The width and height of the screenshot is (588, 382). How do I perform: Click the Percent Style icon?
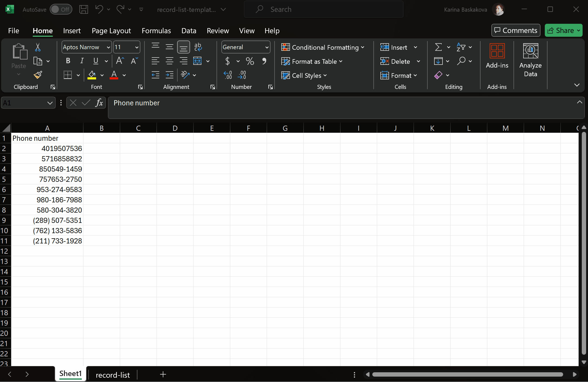tap(250, 61)
